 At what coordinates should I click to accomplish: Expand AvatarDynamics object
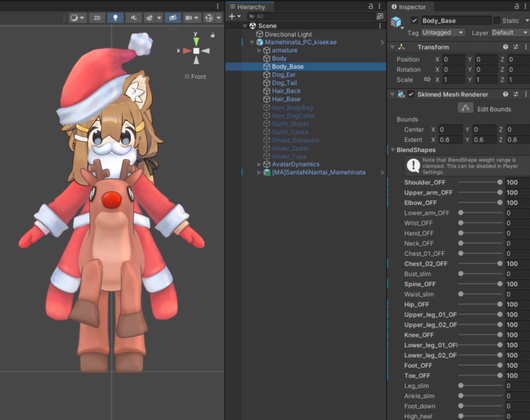click(x=259, y=164)
